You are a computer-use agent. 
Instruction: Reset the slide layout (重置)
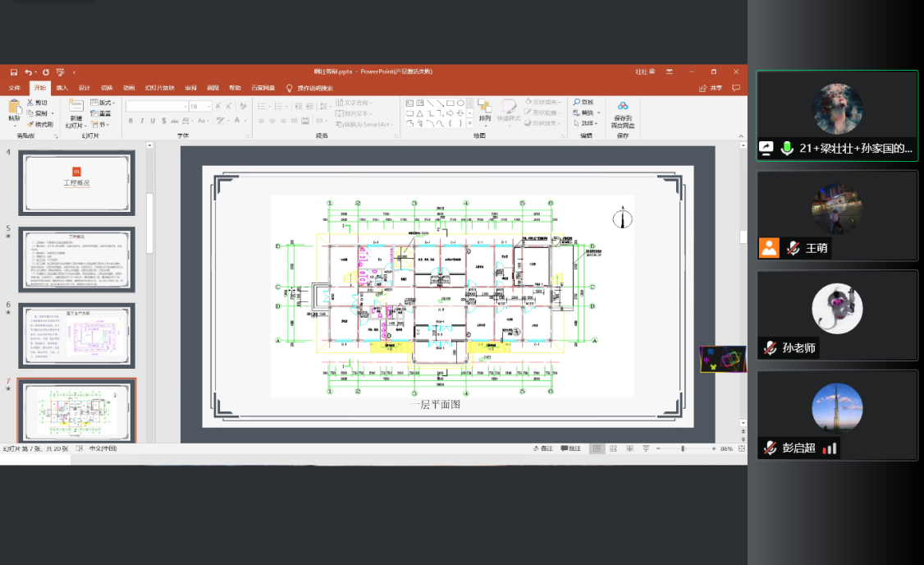point(101,113)
